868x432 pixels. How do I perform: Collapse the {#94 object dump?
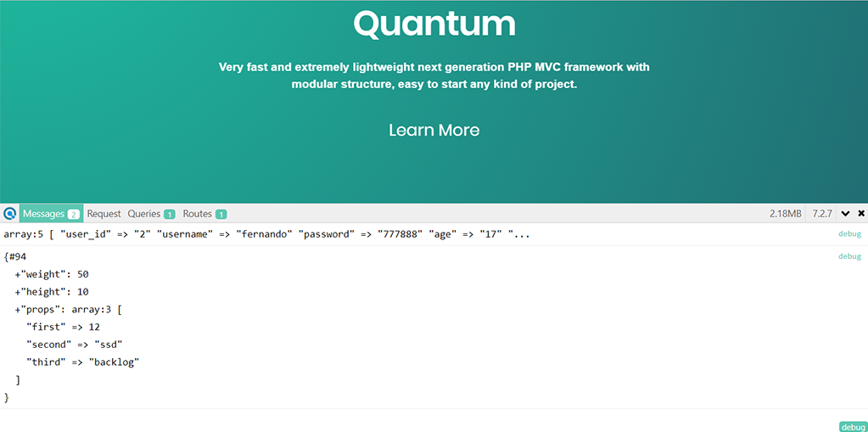15,256
